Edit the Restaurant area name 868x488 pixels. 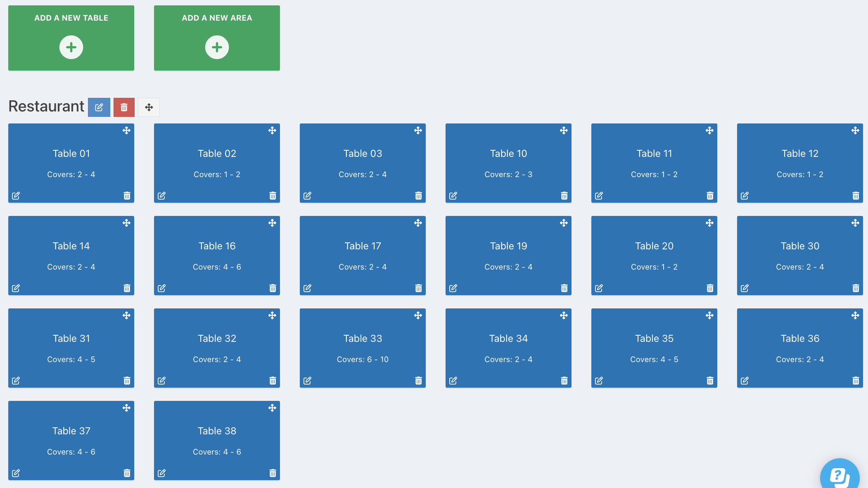pos(99,107)
